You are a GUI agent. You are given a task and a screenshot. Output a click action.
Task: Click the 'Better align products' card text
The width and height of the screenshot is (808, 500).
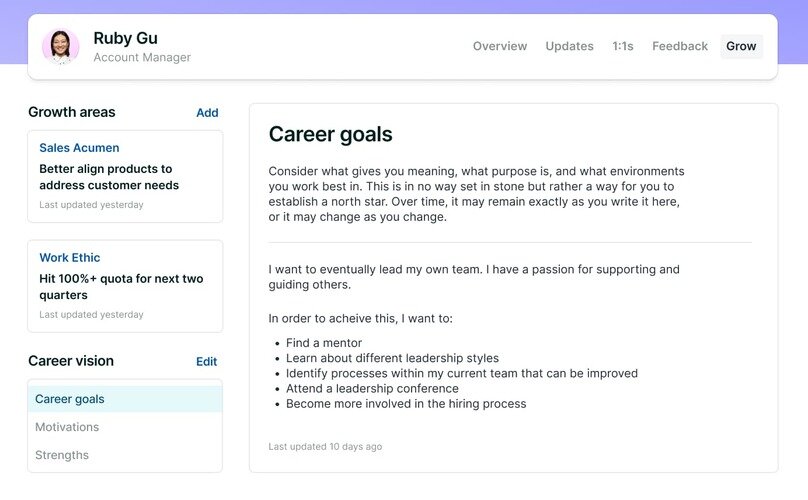[x=109, y=177]
